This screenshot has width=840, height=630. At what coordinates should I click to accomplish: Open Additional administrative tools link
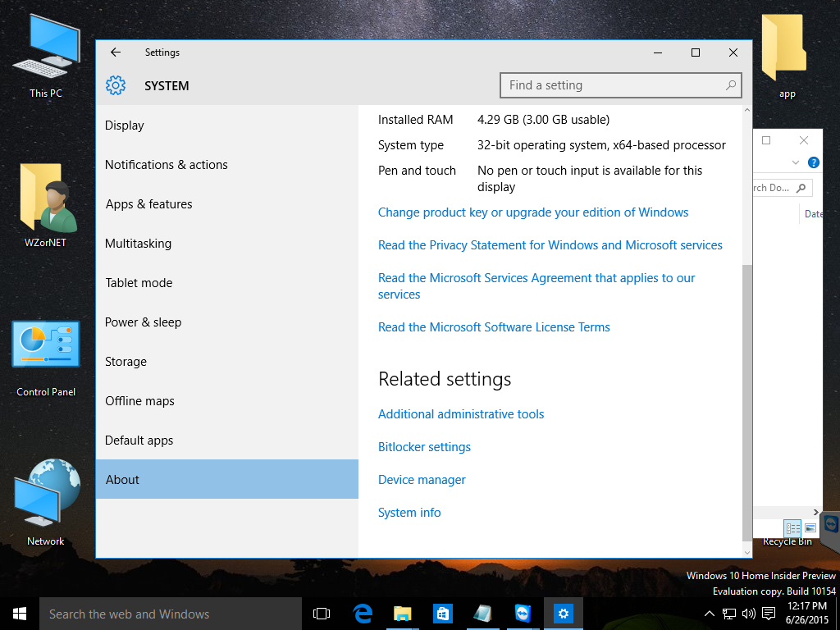461,414
